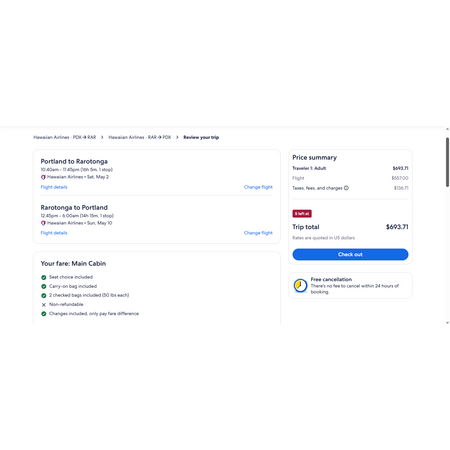Click the X icon beside Non-refundable
The image size is (450, 450).
click(44, 305)
